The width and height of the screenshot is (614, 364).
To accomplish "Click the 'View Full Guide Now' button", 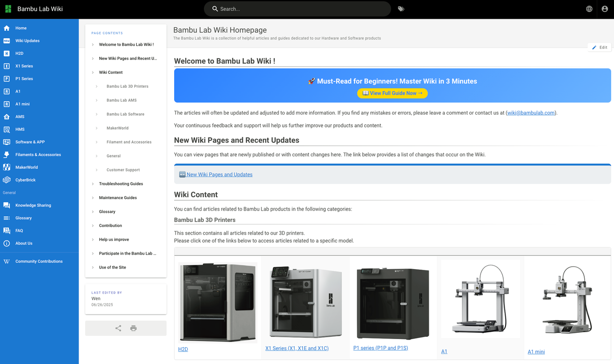I will click(x=392, y=93).
